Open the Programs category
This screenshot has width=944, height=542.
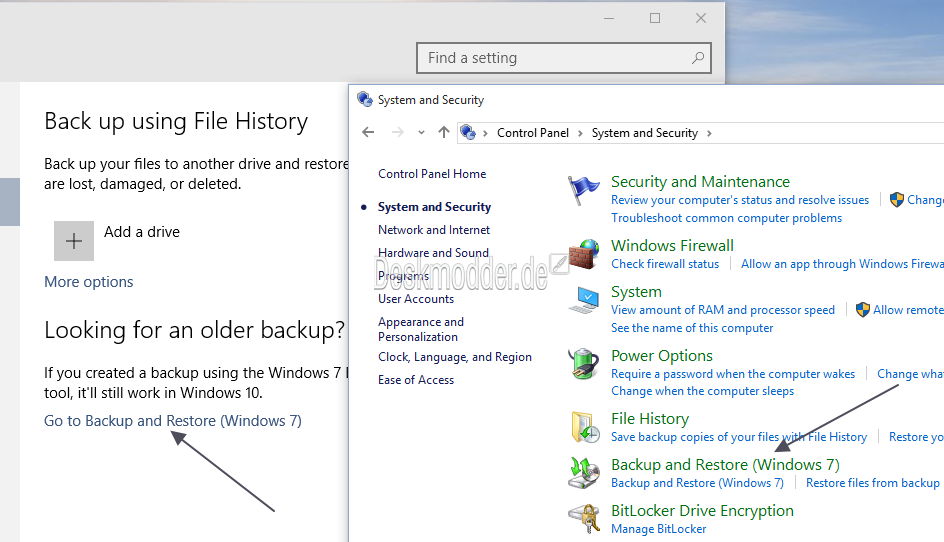coord(403,276)
